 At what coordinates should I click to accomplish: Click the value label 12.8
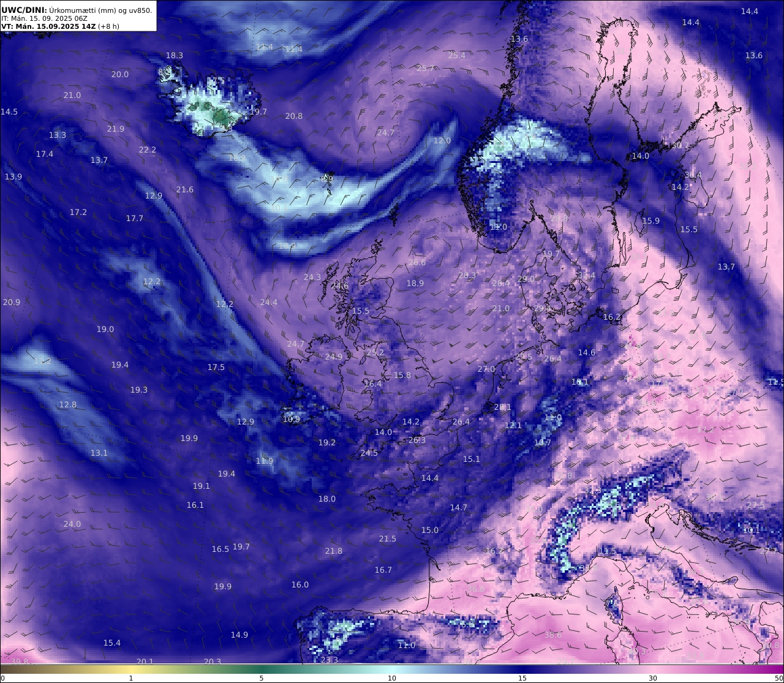68,404
